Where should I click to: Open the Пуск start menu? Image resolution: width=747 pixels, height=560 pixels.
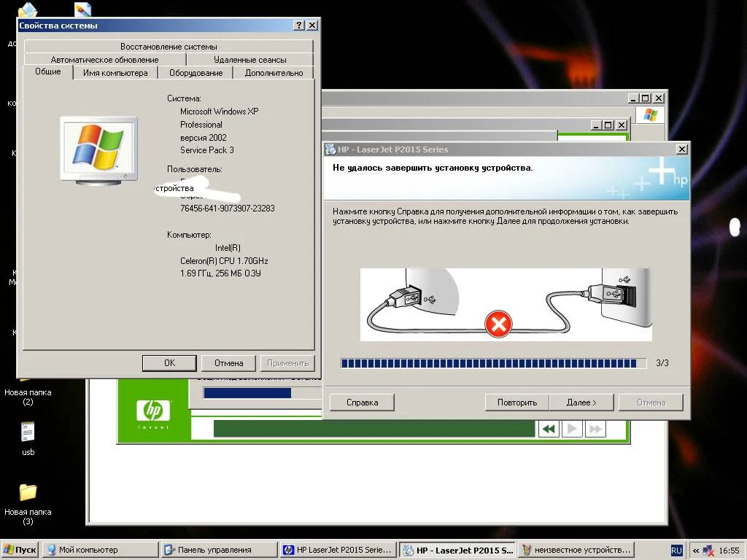point(20,550)
